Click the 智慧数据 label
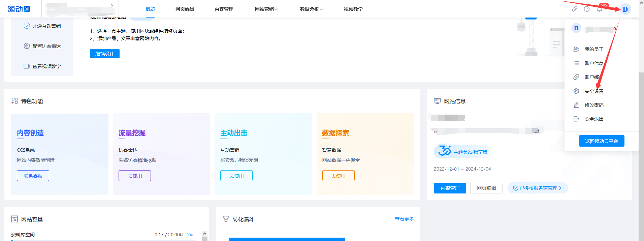Screen dimensions: 644x241 point(331,150)
